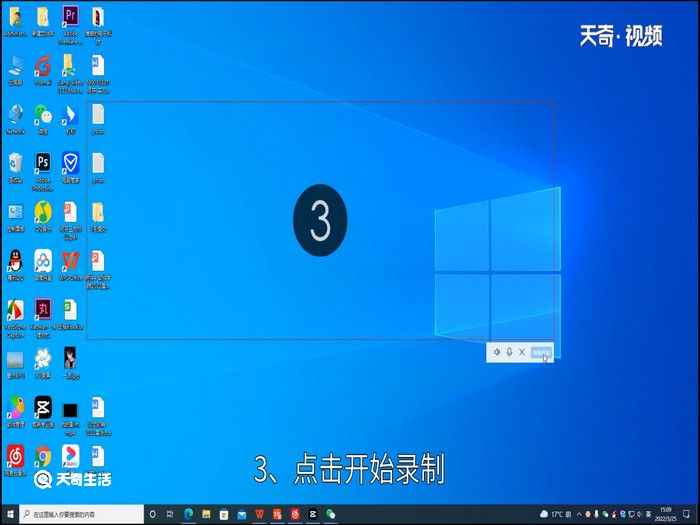This screenshot has width=700, height=525.
Task: Open the weather temperature widget in taskbar
Action: coord(556,514)
